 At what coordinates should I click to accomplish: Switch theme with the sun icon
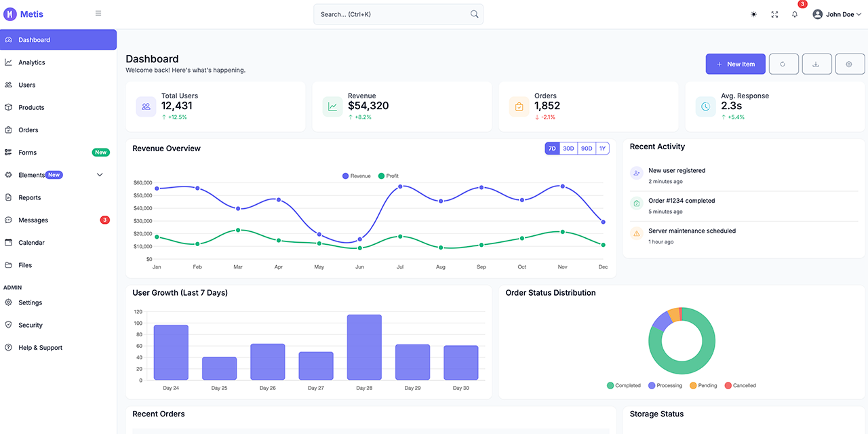click(x=753, y=14)
